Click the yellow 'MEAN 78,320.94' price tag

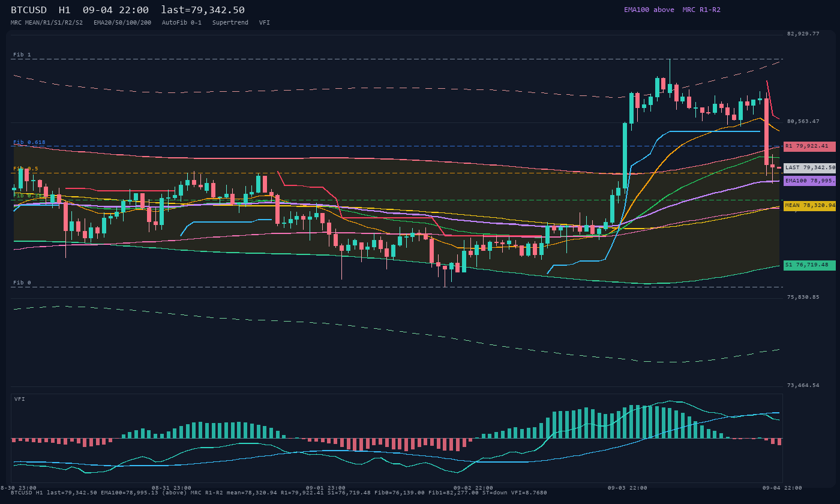click(x=809, y=206)
